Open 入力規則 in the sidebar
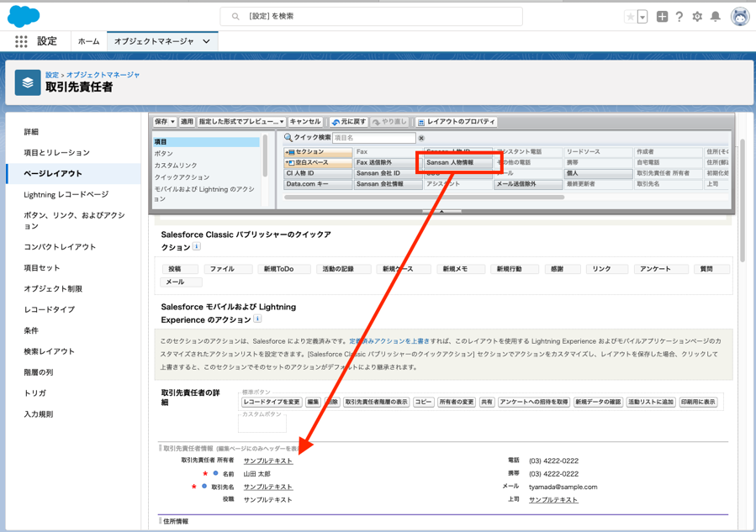 pyautogui.click(x=39, y=414)
